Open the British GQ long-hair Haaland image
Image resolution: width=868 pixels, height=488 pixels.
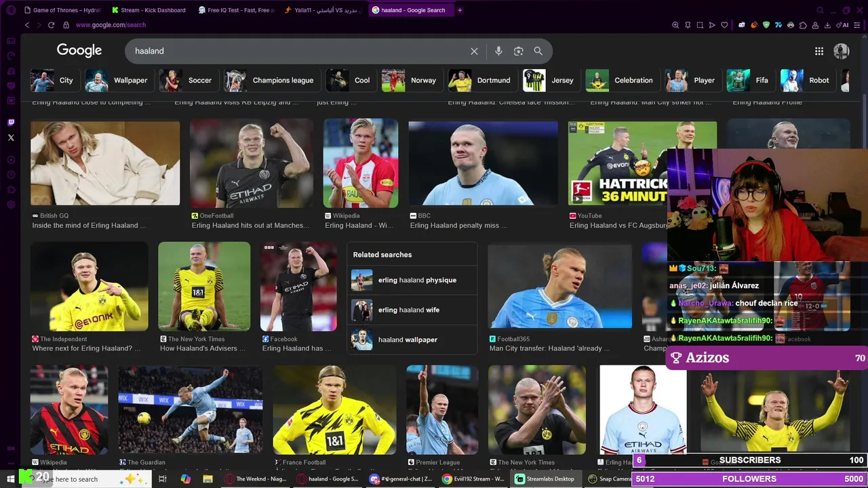tap(105, 163)
